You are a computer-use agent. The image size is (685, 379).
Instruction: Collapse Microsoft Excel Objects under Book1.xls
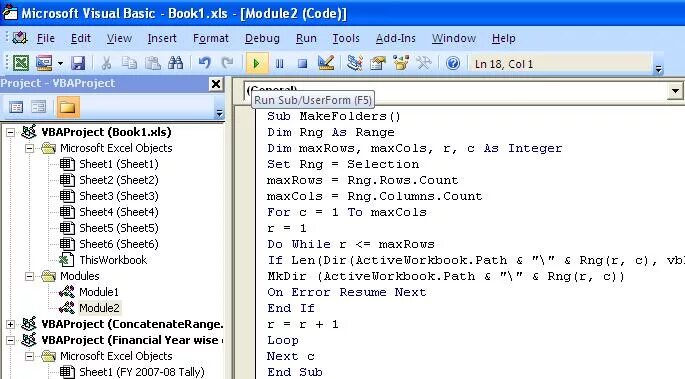(x=29, y=148)
